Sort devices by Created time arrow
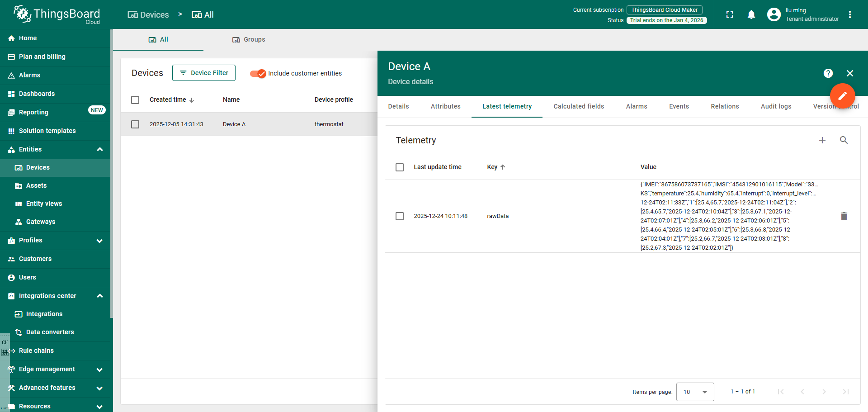Viewport: 868px width, 412px height. pyautogui.click(x=192, y=100)
